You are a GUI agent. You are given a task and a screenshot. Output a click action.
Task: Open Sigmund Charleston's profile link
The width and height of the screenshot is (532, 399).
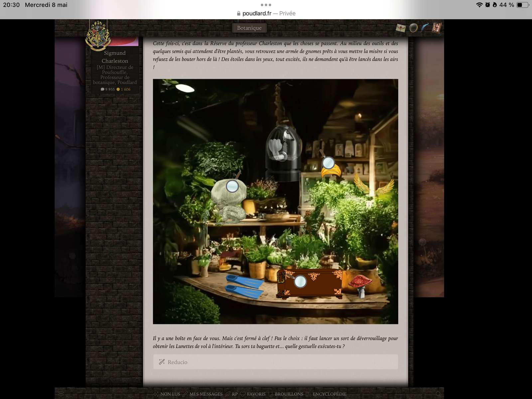coord(115,57)
